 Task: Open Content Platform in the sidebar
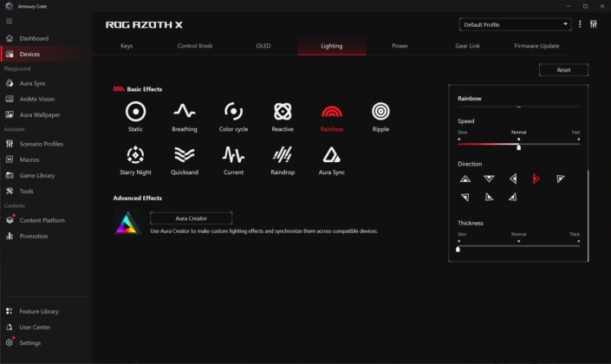[42, 220]
